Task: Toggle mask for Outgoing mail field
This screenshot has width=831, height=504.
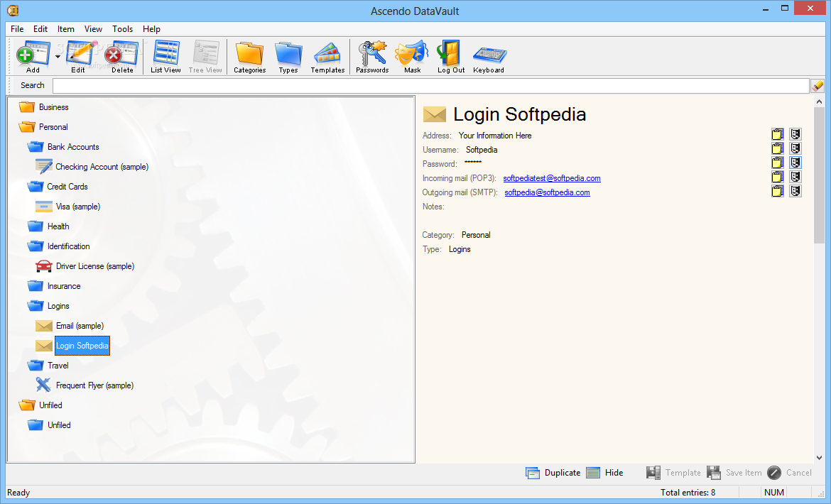Action: [x=795, y=191]
